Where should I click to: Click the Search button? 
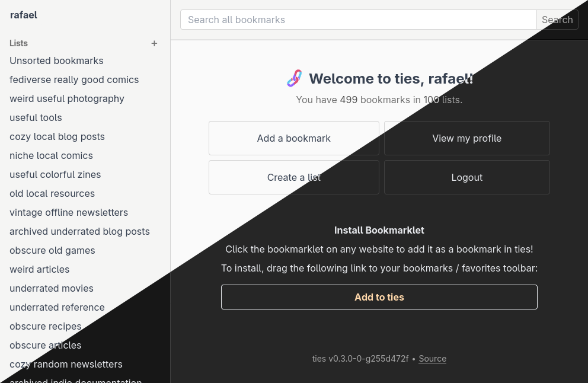[x=557, y=20]
